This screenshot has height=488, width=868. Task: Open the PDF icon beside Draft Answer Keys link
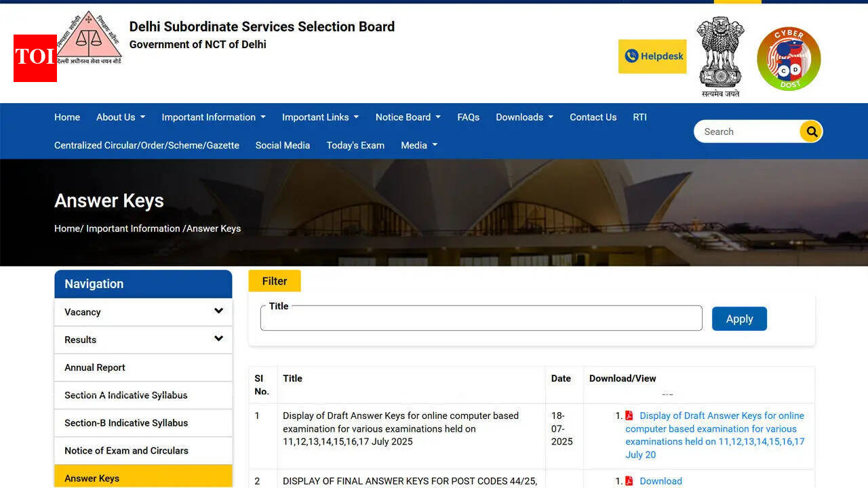pos(629,415)
